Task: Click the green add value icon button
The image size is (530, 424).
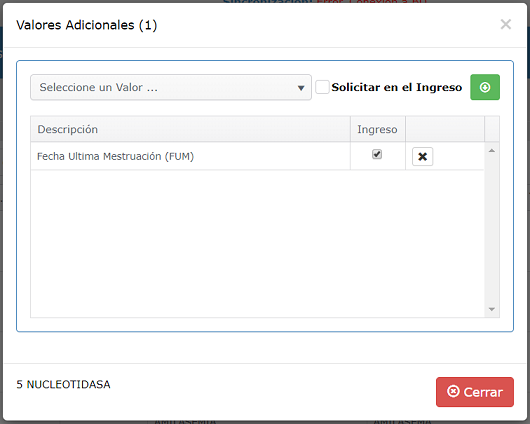Action: pos(485,87)
